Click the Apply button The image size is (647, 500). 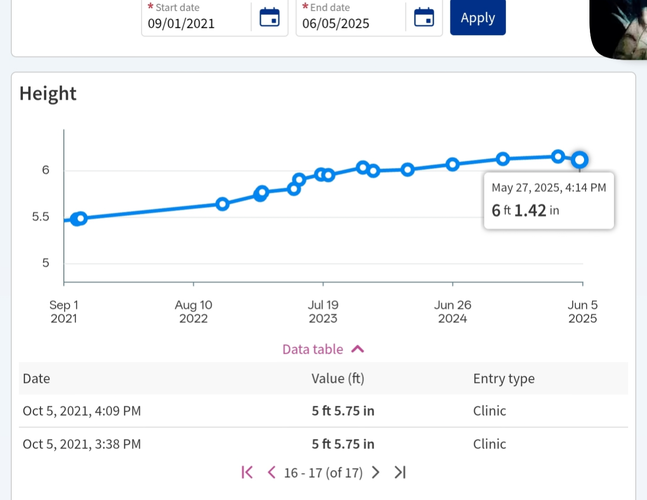[477, 18]
